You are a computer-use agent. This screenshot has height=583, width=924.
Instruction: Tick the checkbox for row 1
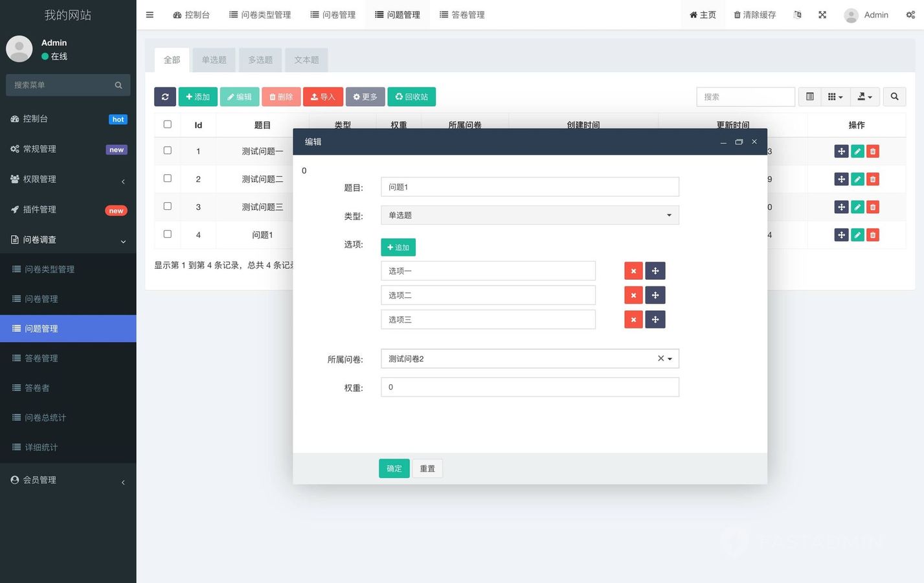(168, 150)
